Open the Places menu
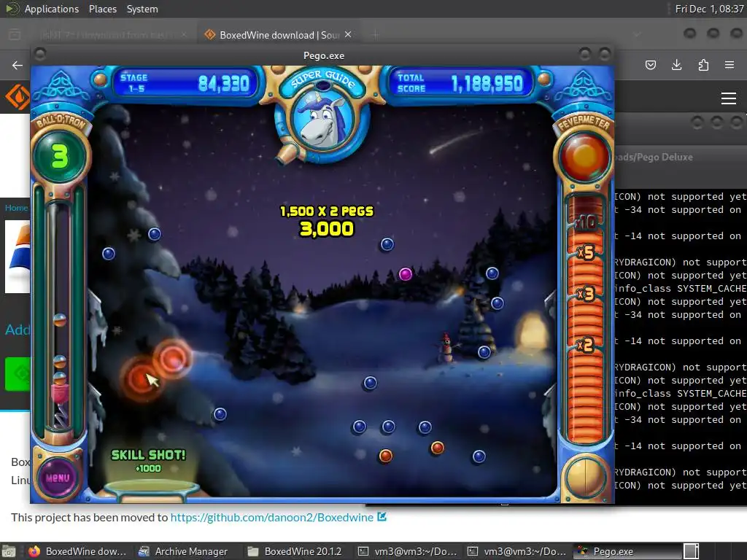The image size is (747, 560). (102, 9)
